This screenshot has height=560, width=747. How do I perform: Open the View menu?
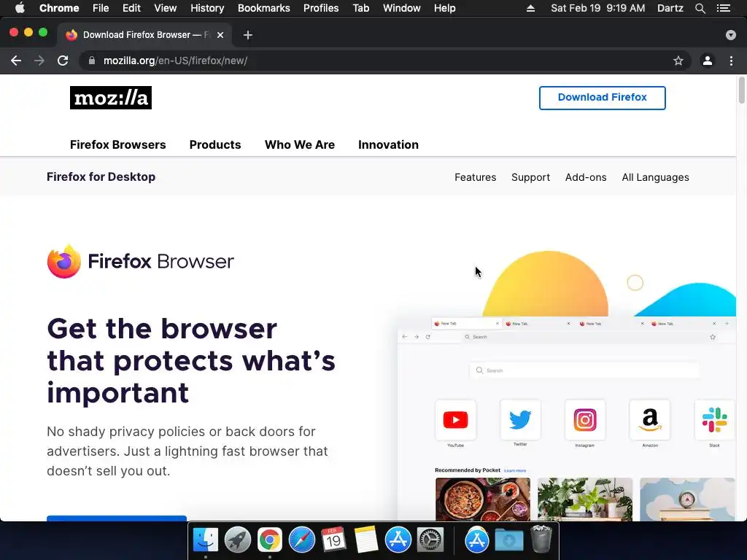166,8
